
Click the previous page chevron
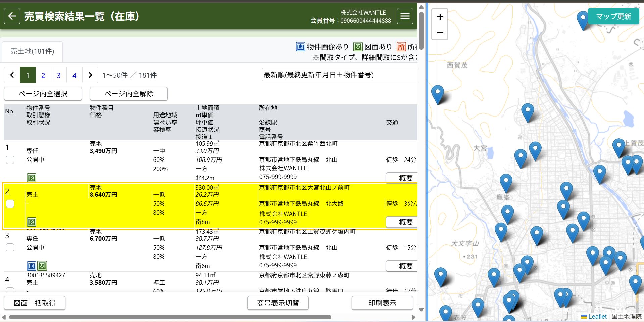[x=12, y=75]
